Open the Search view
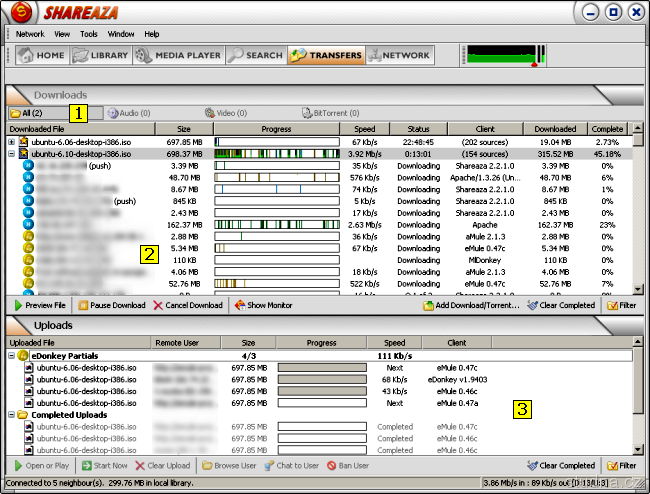Image resolution: width=650 pixels, height=494 pixels. [x=255, y=56]
